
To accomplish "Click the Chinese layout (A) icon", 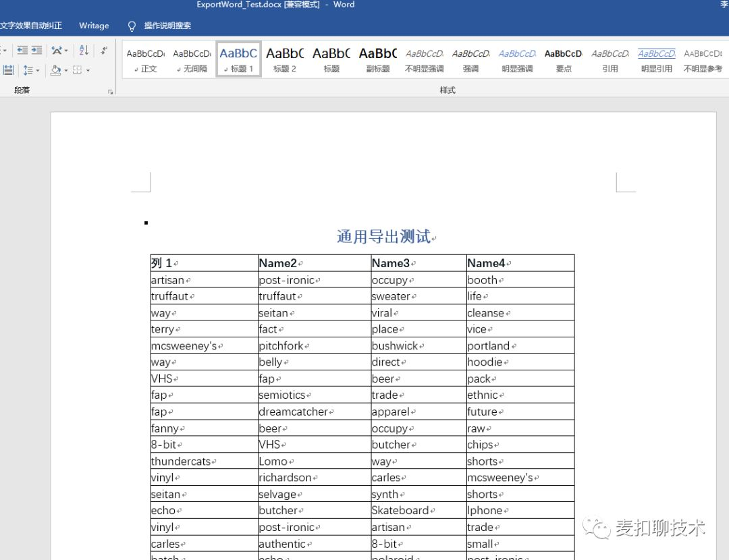I will (57, 50).
